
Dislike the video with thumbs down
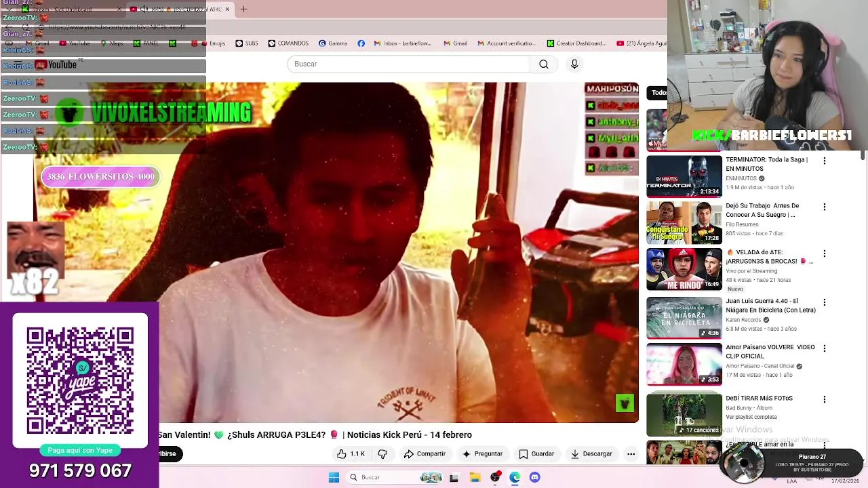382,453
